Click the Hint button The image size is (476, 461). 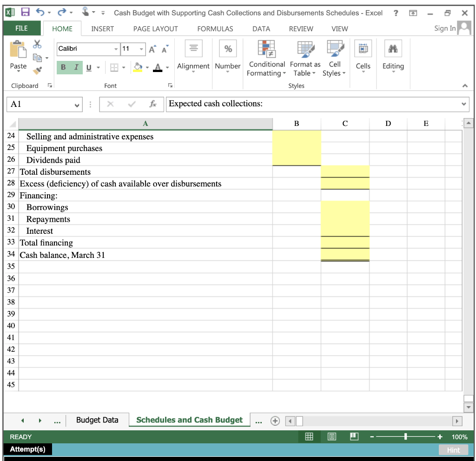[453, 450]
